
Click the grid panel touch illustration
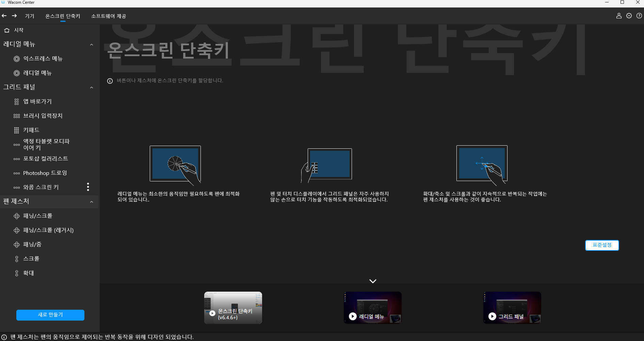coord(327,165)
